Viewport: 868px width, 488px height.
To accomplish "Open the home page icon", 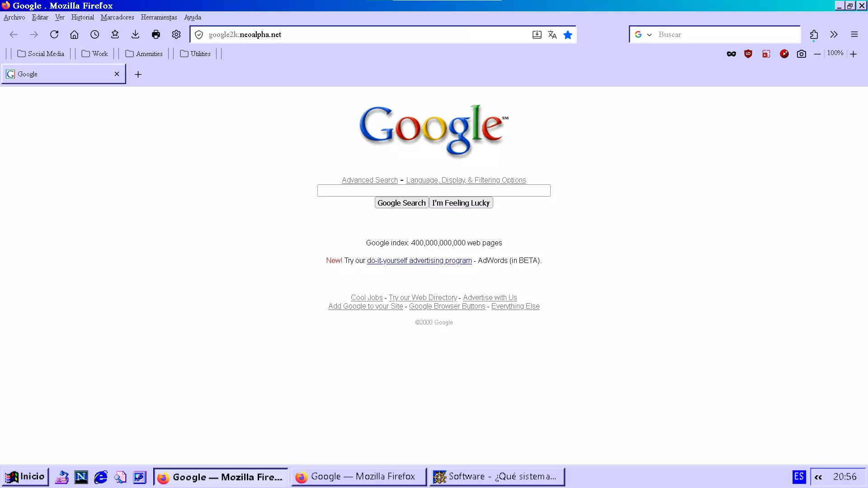I will [x=74, y=34].
